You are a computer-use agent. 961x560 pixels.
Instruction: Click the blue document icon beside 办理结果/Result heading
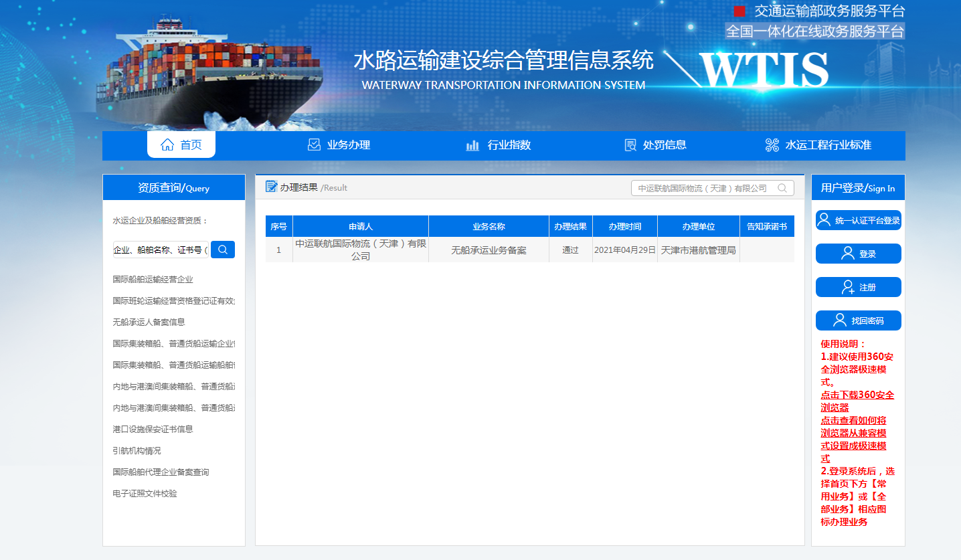pyautogui.click(x=272, y=187)
